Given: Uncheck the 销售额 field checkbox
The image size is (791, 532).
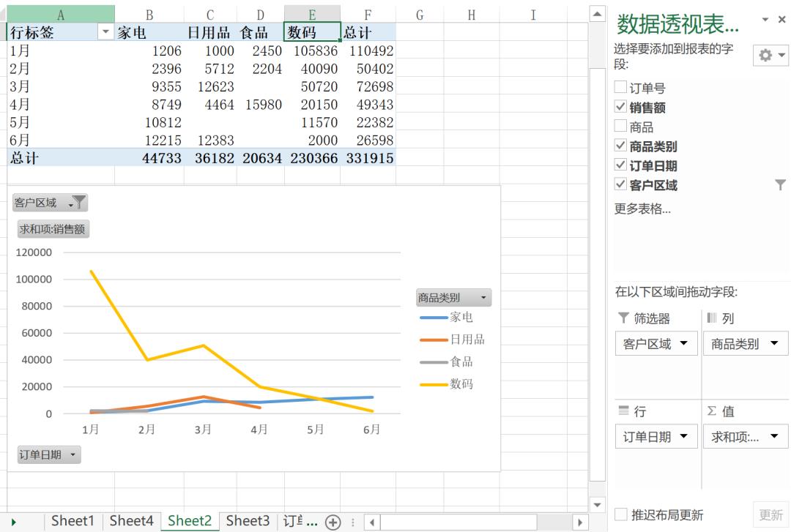Looking at the screenshot, I should 621,108.
